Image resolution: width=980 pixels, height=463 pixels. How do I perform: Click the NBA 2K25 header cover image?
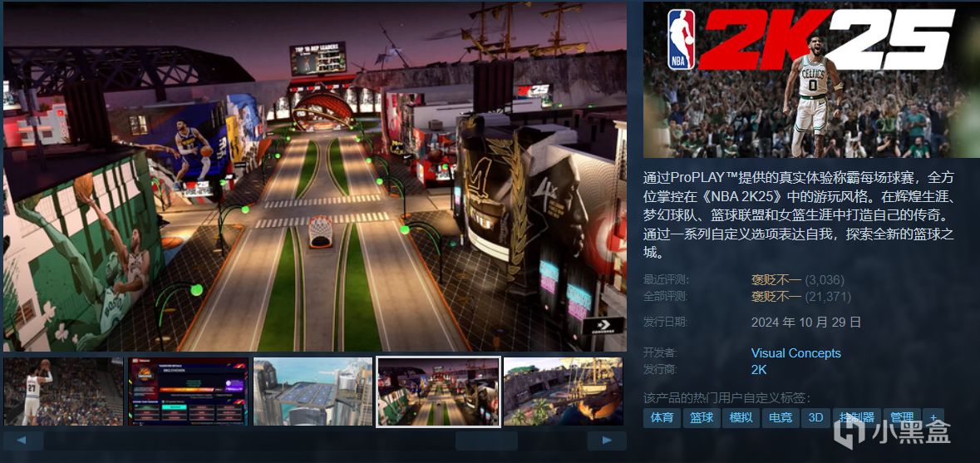pyautogui.click(x=811, y=80)
